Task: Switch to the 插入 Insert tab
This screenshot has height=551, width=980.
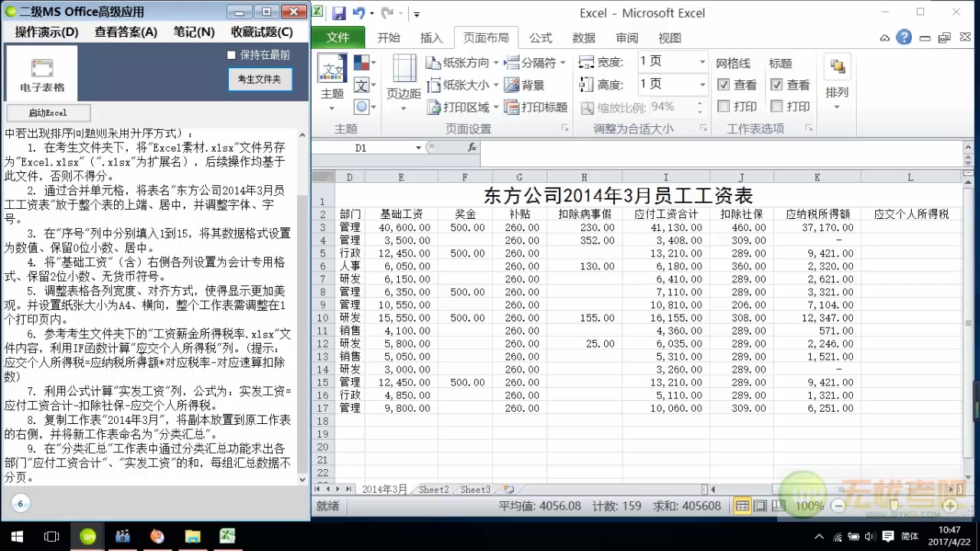Action: tap(432, 37)
